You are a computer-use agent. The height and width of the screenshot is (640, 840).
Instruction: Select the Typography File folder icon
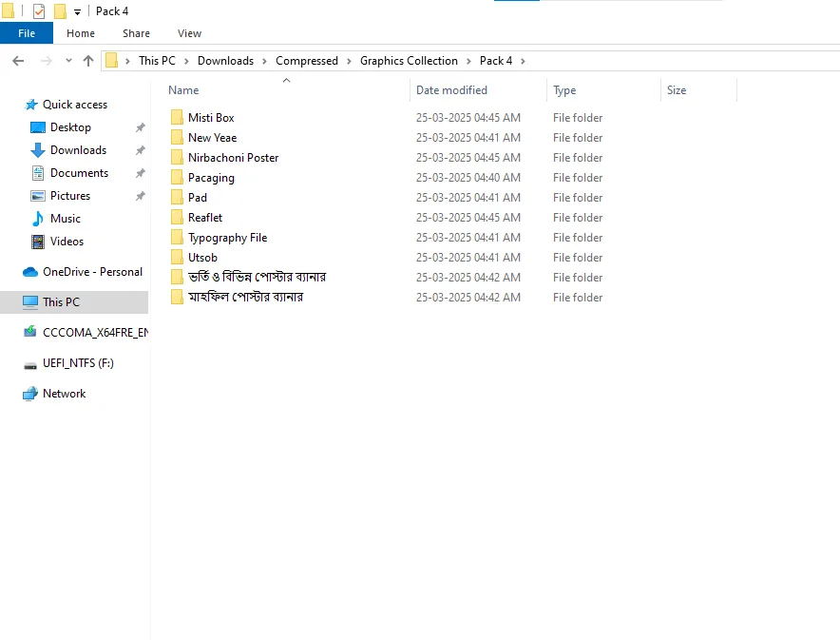tap(177, 238)
